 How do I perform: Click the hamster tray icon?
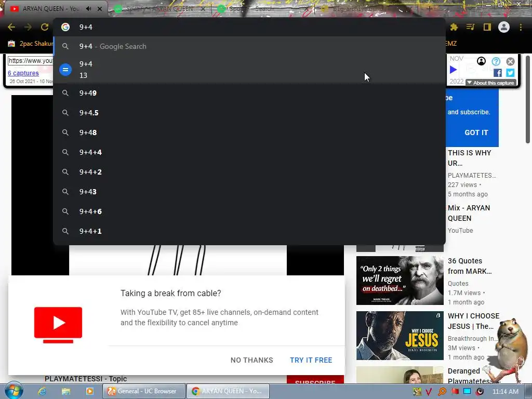pyautogui.click(x=417, y=392)
